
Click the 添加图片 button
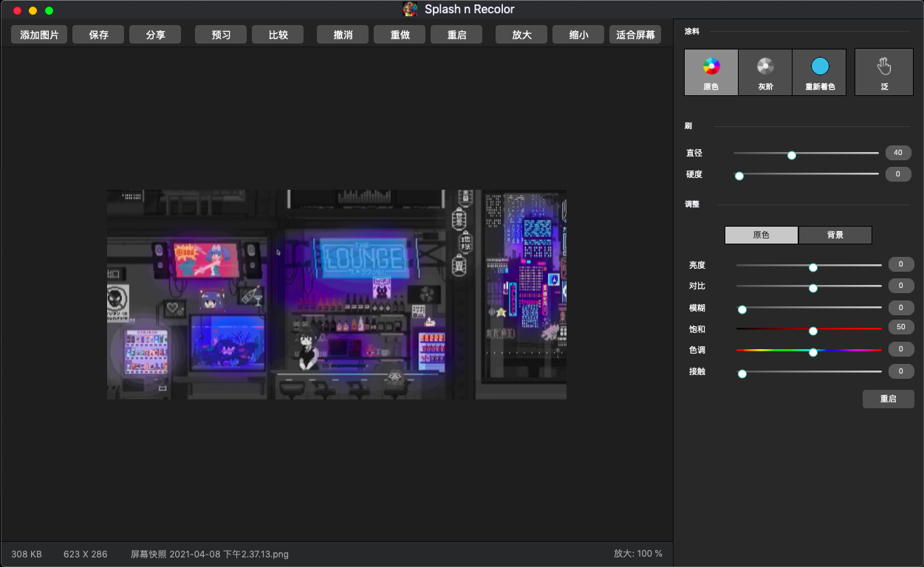pos(39,35)
